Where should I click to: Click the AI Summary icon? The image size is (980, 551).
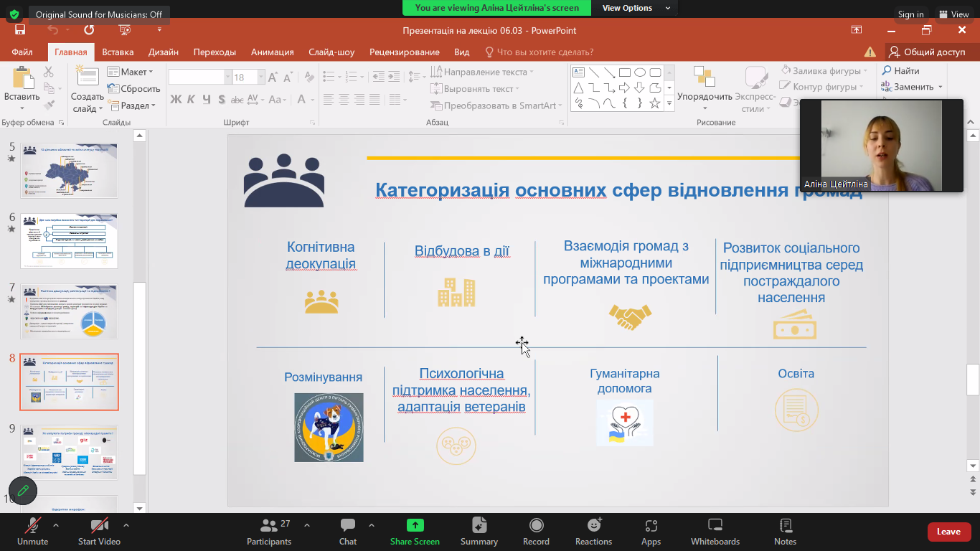479,526
